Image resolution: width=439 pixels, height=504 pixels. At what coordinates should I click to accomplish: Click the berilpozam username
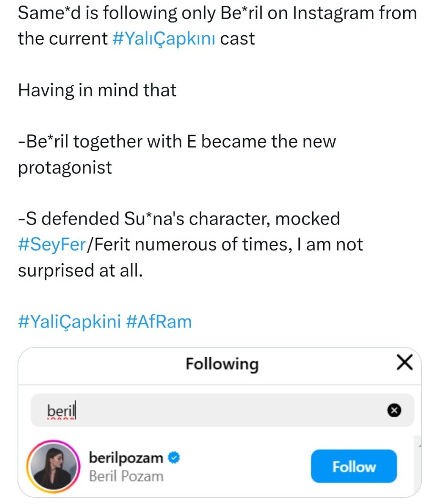pos(126,458)
